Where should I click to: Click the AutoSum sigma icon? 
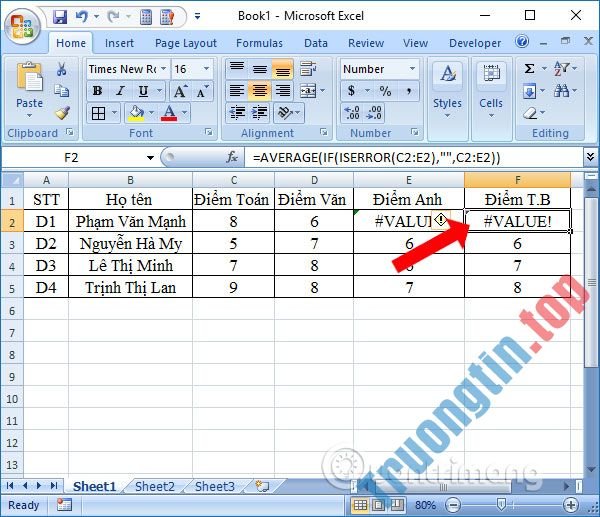pos(529,69)
